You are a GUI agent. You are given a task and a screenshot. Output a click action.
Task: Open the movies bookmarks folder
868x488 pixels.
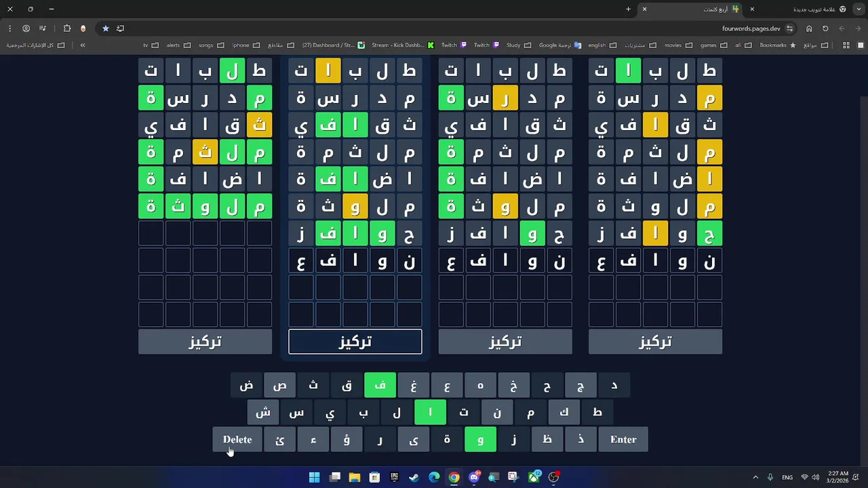677,45
